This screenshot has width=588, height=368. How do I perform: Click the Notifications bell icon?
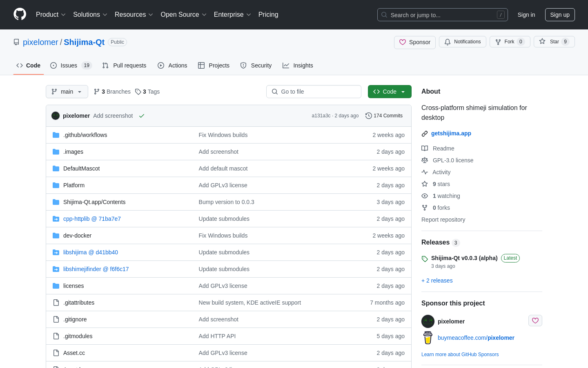[448, 42]
